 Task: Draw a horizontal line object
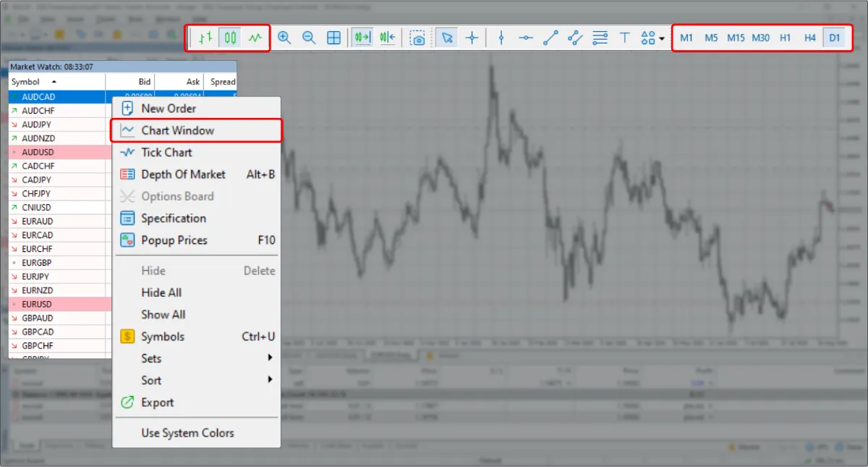[x=526, y=38]
